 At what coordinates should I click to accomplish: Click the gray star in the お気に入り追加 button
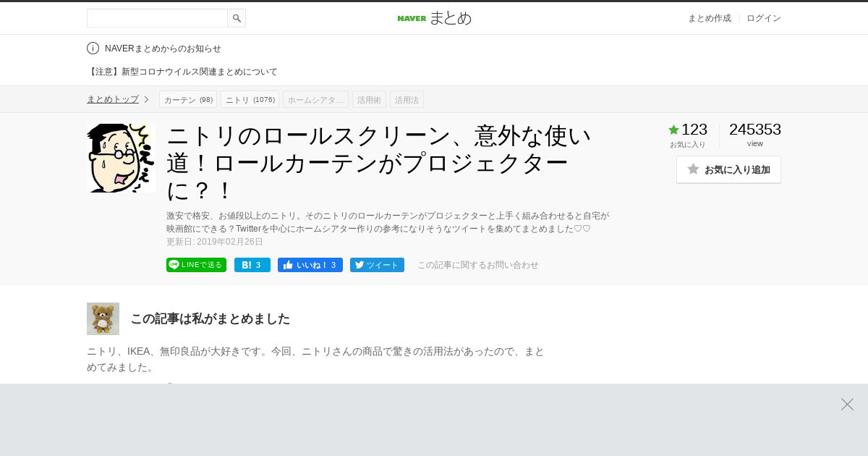pyautogui.click(x=693, y=169)
